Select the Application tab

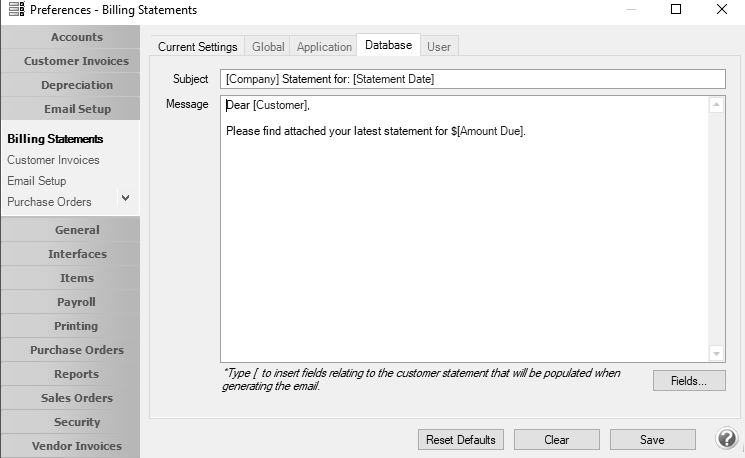324,47
